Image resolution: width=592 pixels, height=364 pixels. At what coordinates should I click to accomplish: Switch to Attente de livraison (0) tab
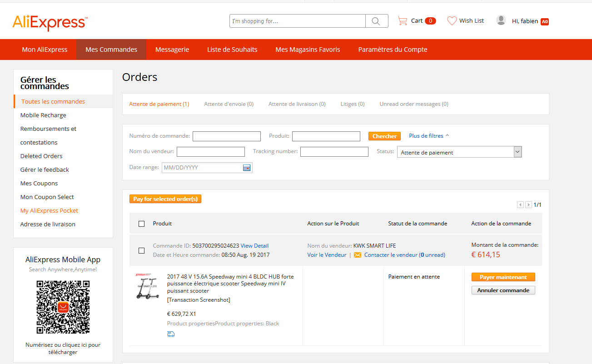click(x=297, y=104)
